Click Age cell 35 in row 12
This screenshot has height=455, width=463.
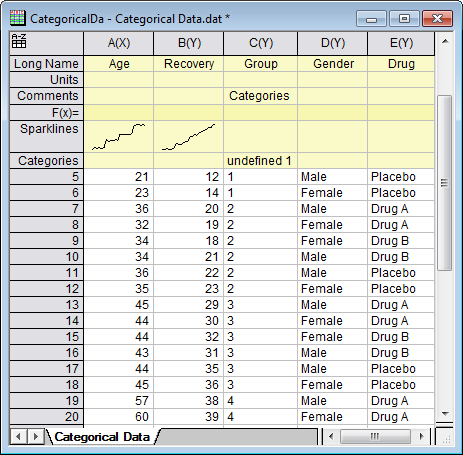(119, 289)
